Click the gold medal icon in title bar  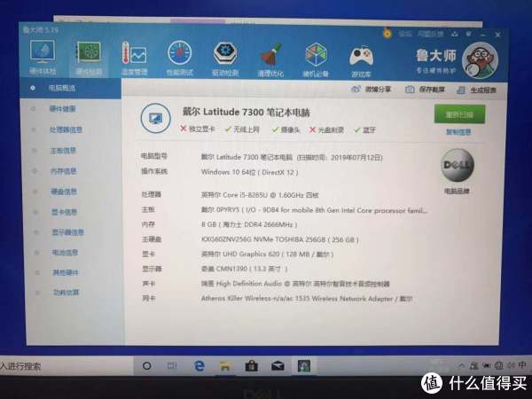click(x=387, y=33)
